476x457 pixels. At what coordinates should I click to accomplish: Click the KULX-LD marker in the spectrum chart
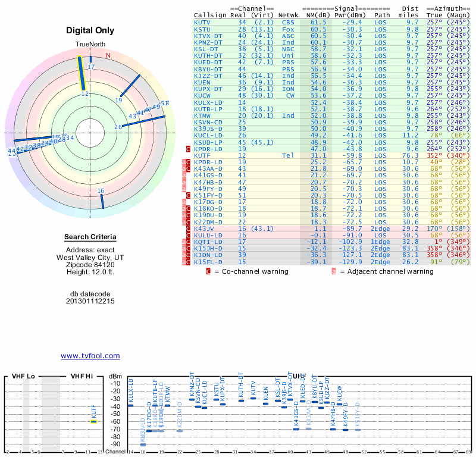(x=130, y=405)
